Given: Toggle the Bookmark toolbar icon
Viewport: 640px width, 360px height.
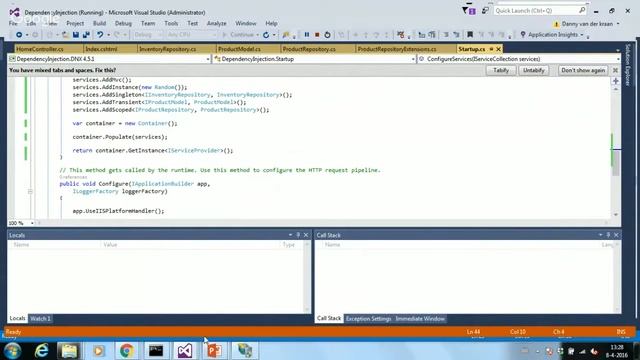Looking at the screenshot, I should coord(470,35).
